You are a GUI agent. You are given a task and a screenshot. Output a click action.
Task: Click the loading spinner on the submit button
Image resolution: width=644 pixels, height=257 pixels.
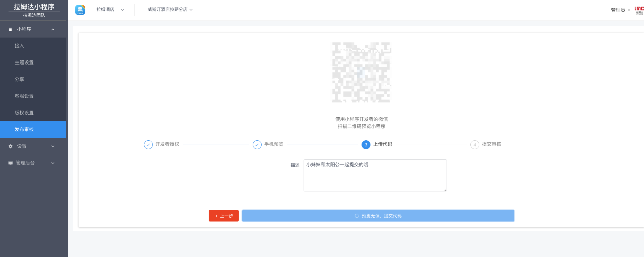point(357,216)
